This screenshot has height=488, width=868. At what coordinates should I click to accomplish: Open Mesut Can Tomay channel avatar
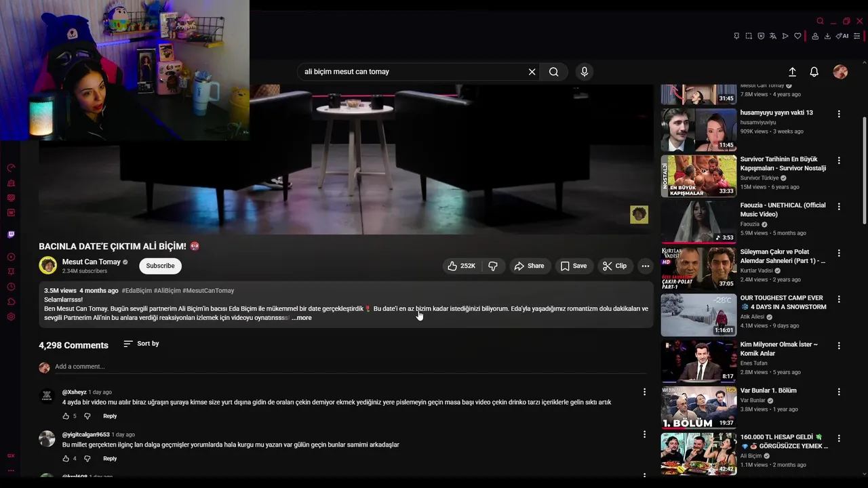tap(47, 266)
